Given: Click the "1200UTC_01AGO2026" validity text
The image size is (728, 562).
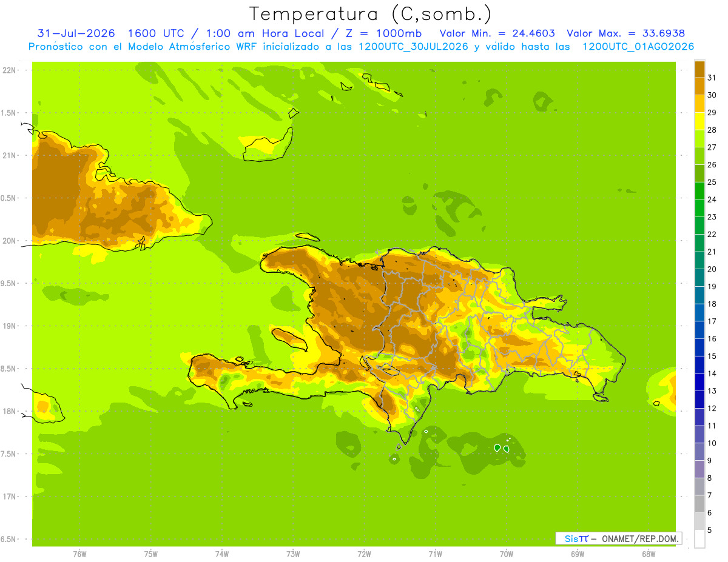Looking at the screenshot, I should pyautogui.click(x=638, y=47).
